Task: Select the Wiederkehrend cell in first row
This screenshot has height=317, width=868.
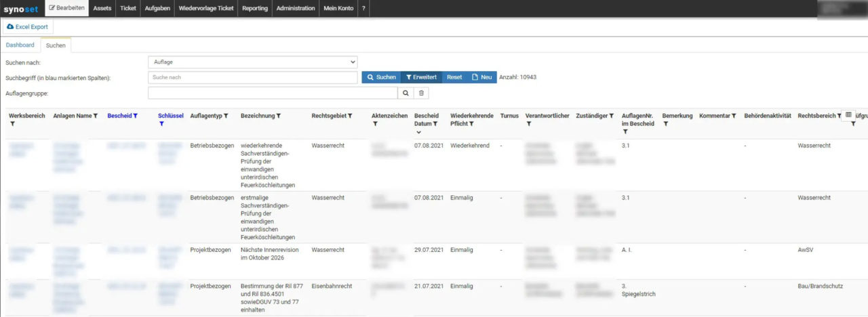Action: [x=469, y=146]
